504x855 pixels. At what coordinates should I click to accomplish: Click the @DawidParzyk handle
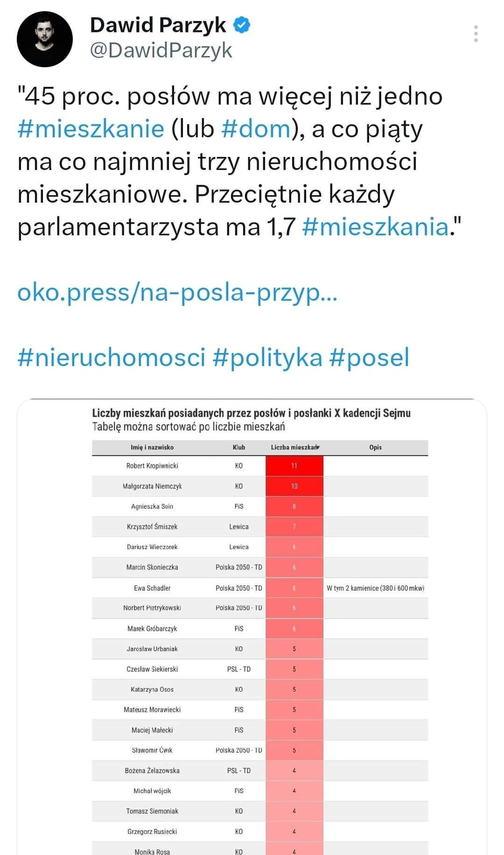pyautogui.click(x=161, y=50)
